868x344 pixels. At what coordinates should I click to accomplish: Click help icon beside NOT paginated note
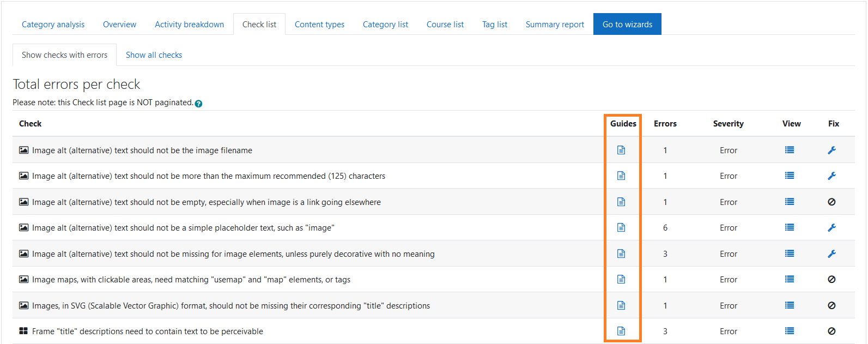[198, 104]
